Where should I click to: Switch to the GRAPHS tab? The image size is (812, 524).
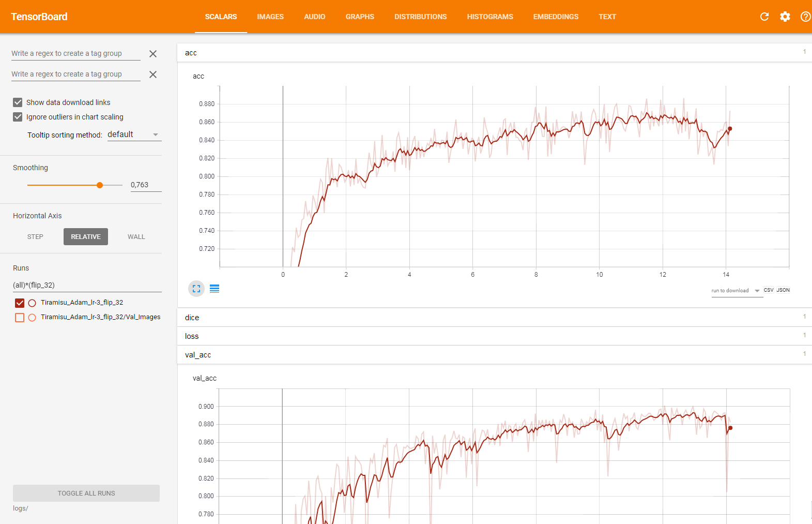[x=360, y=17]
